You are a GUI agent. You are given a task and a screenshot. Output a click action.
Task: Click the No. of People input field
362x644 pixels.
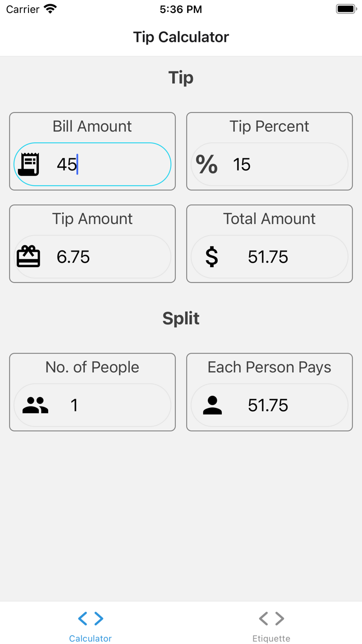coord(92,405)
